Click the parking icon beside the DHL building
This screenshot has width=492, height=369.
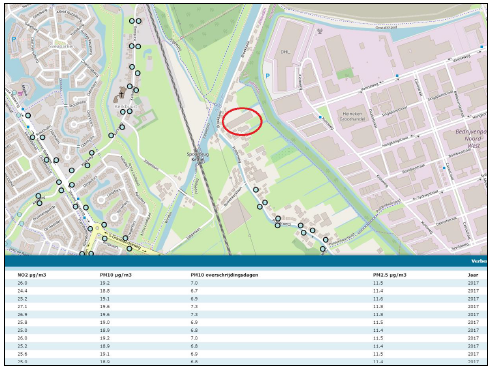point(267,76)
